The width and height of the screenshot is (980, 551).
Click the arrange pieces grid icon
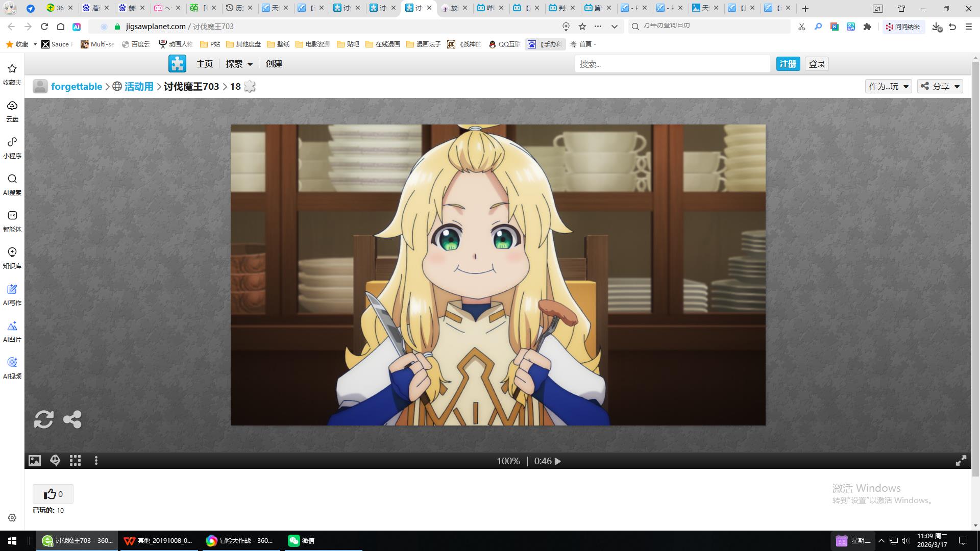[76, 461]
